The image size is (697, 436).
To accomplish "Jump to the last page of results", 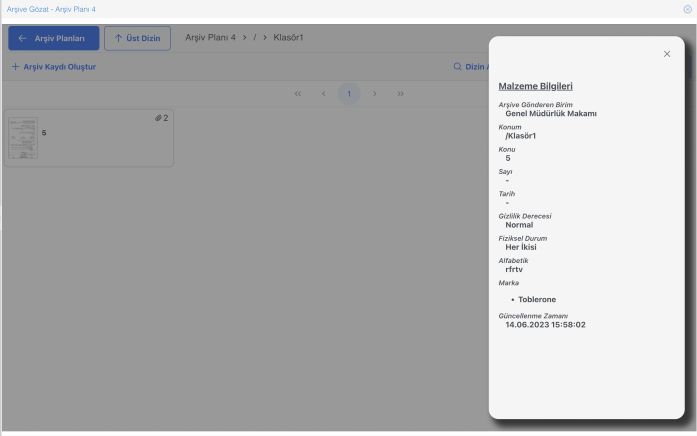I will coord(400,93).
